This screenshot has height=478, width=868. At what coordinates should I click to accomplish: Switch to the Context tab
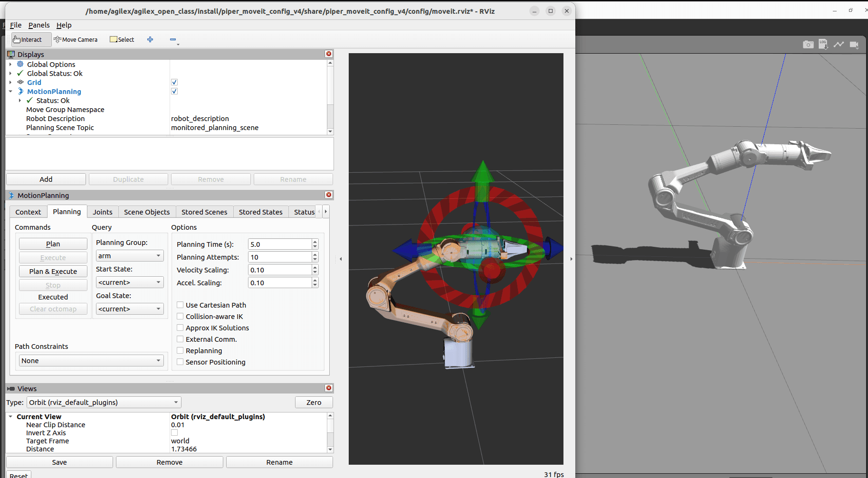(28, 212)
